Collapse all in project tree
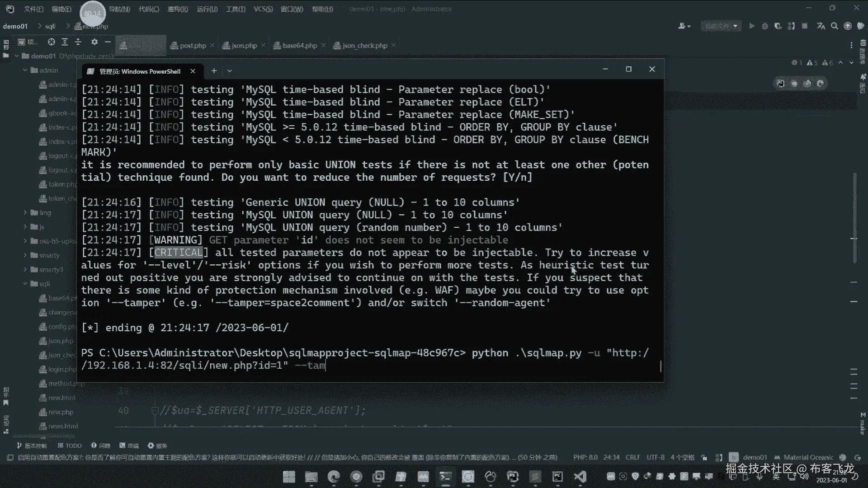Viewport: 868px width, 488px height. [x=78, y=42]
